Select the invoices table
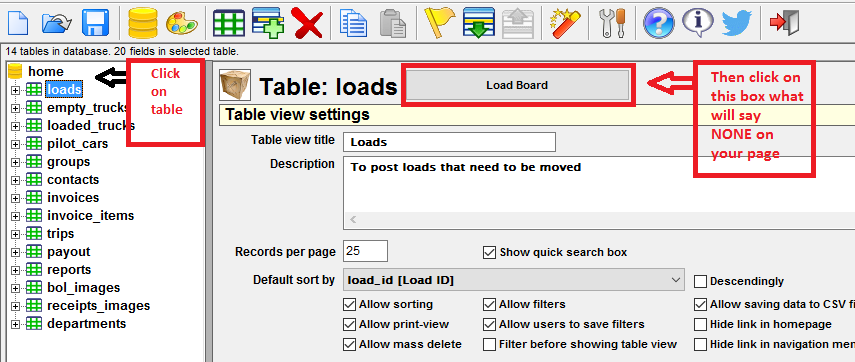855x362 pixels. [73, 198]
